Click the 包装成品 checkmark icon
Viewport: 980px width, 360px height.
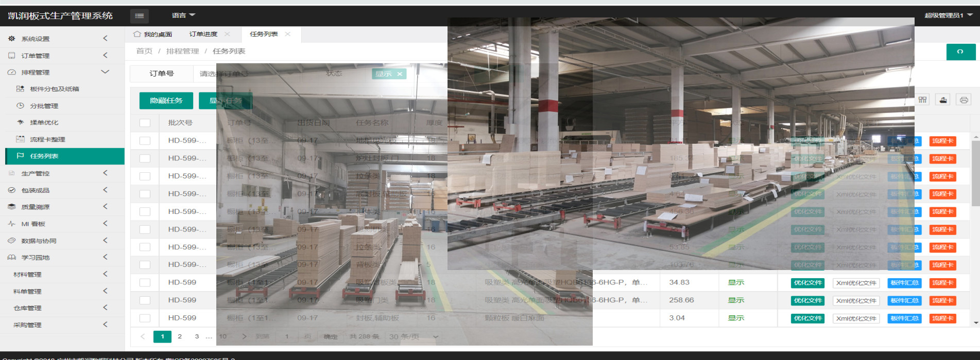[11, 190]
